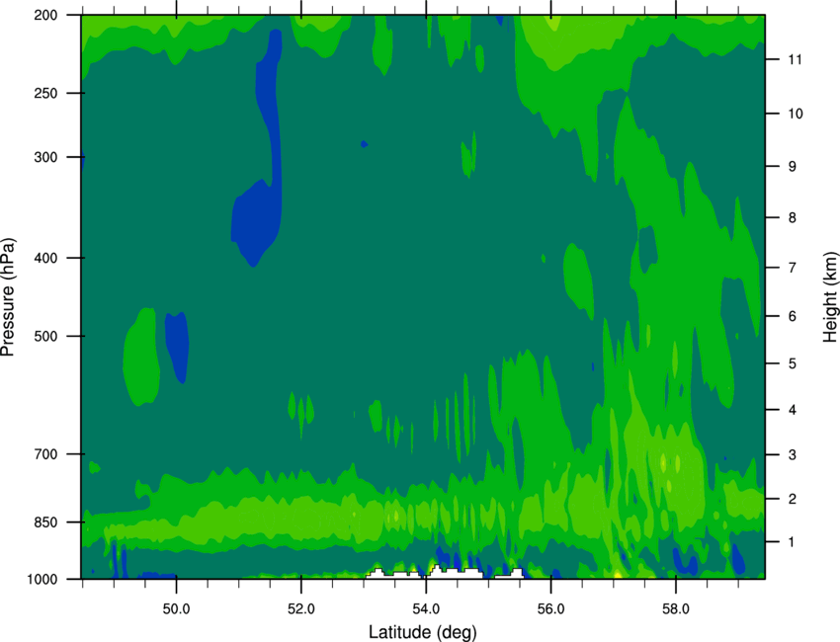
Task: Select the 9 km height label
Action: [793, 167]
